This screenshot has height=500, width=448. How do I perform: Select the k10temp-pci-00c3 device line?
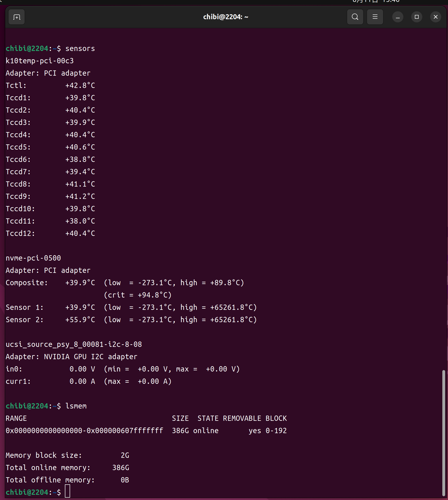pyautogui.click(x=40, y=61)
